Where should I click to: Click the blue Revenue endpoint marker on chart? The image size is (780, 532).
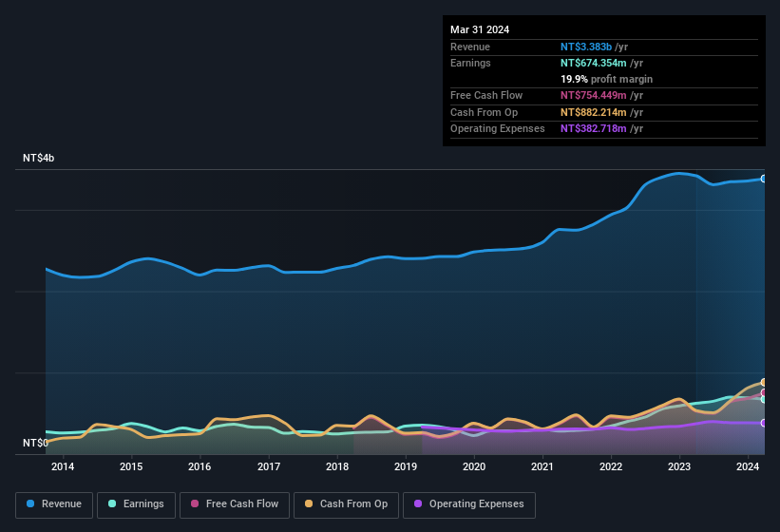[763, 179]
